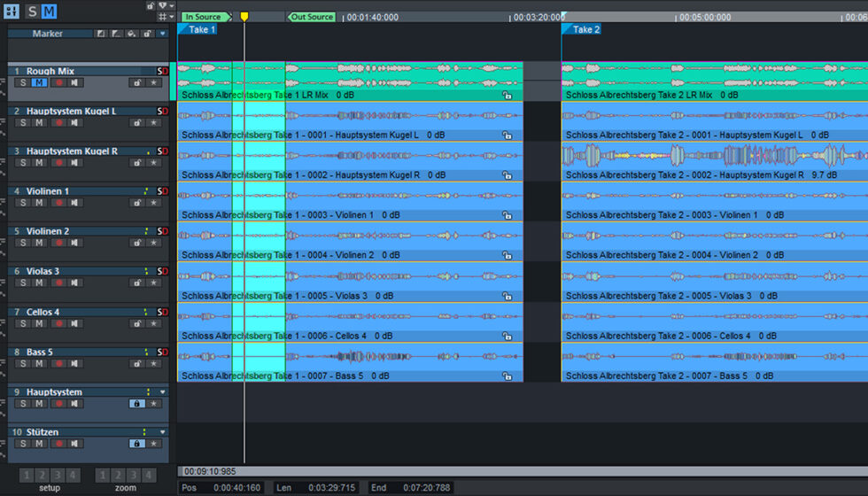Open the mixer icon in top-left corner
This screenshot has width=868, height=496.
[12, 12]
